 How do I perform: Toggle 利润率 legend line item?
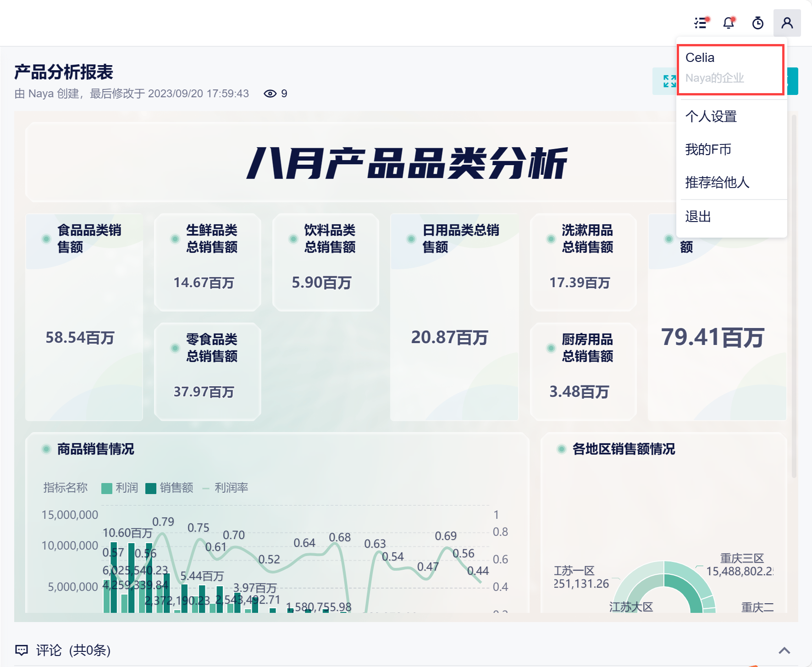(x=225, y=488)
